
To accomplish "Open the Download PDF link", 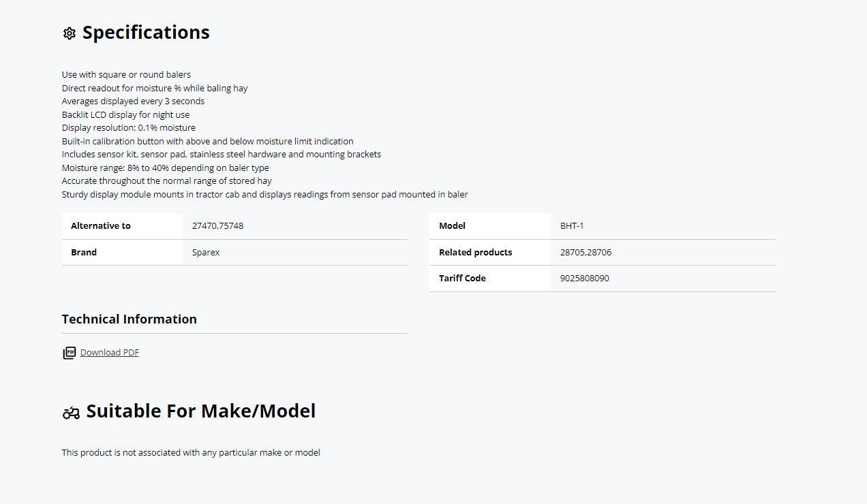I will 110,352.
